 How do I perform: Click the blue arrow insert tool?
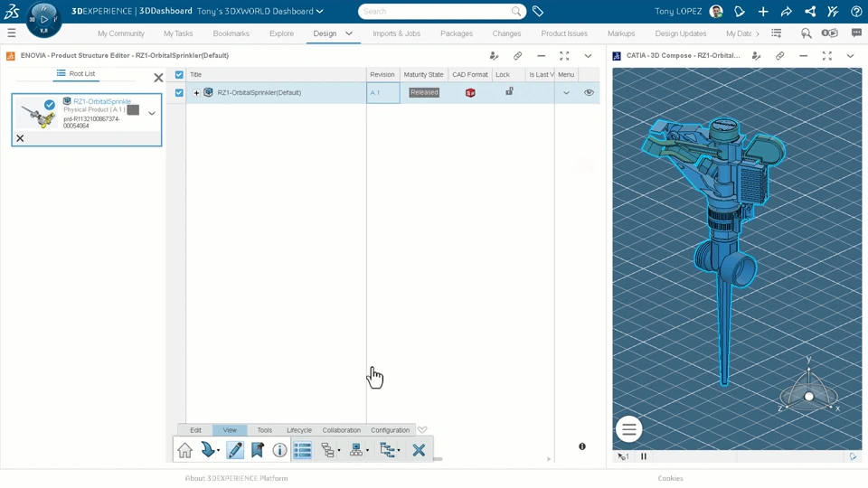[x=208, y=450]
